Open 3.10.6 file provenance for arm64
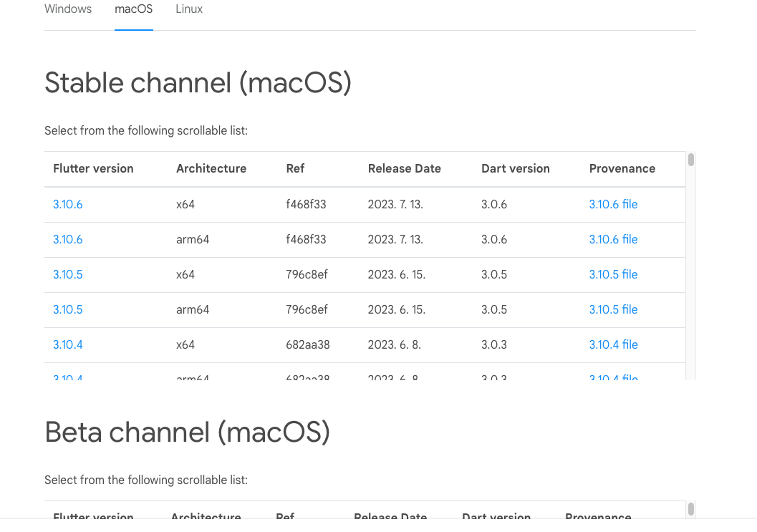The image size is (757, 532). coord(614,240)
